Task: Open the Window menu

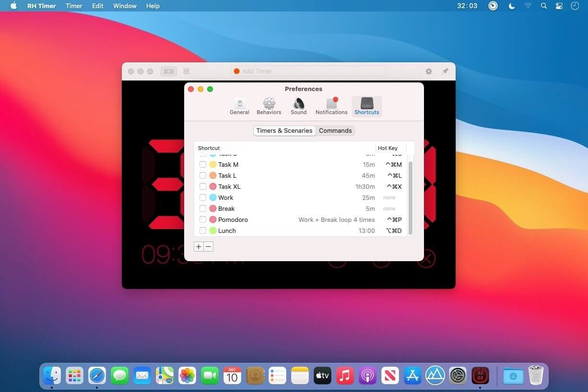Action: tap(125, 6)
